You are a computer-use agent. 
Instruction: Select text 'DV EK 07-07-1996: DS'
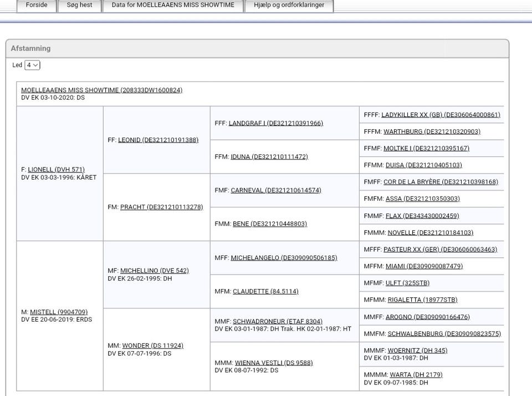140,353
